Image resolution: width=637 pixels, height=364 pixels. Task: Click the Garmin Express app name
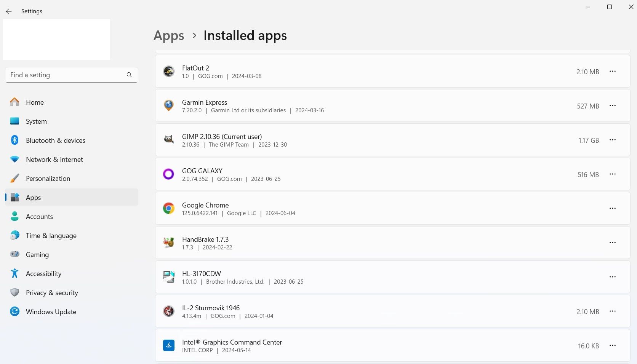(x=205, y=102)
